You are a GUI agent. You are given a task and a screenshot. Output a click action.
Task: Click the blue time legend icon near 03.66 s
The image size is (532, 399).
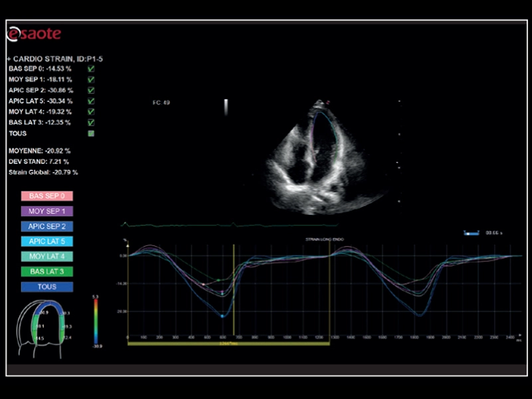point(470,233)
